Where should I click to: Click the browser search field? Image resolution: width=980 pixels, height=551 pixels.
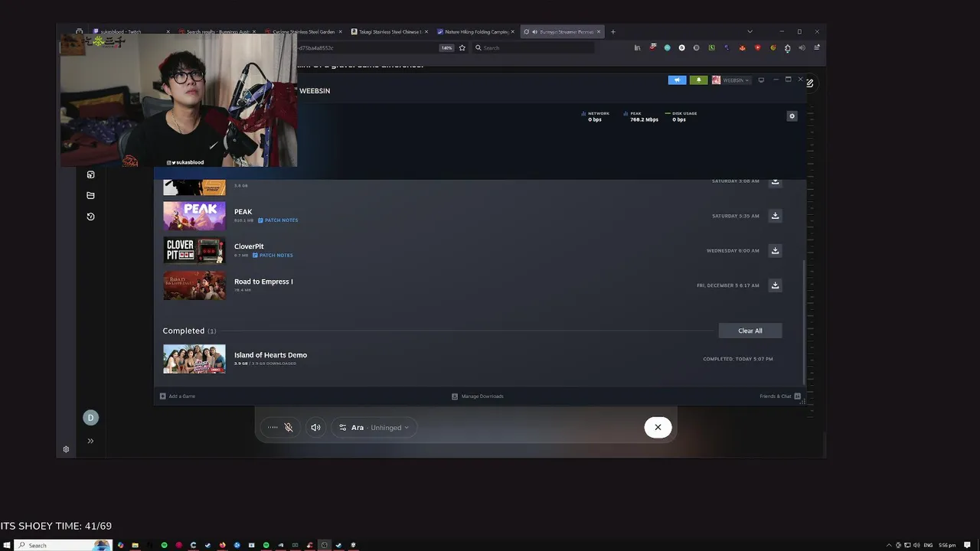coord(533,47)
